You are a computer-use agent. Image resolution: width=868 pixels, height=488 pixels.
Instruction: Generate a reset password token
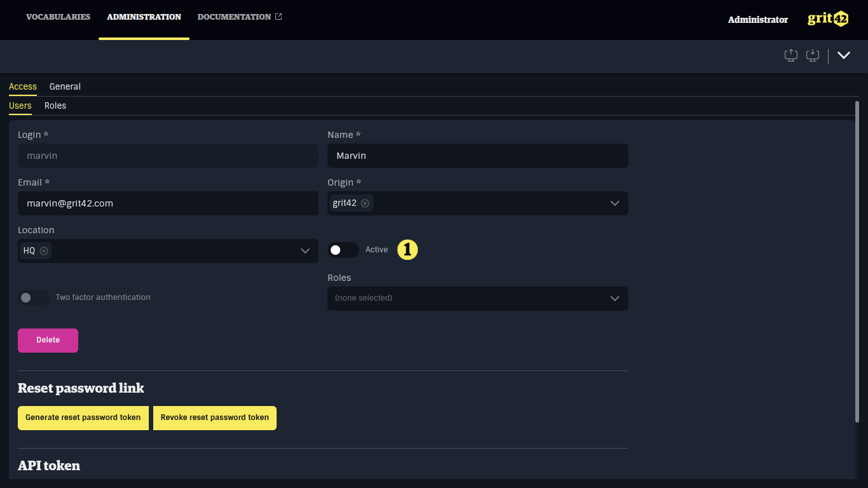(83, 417)
